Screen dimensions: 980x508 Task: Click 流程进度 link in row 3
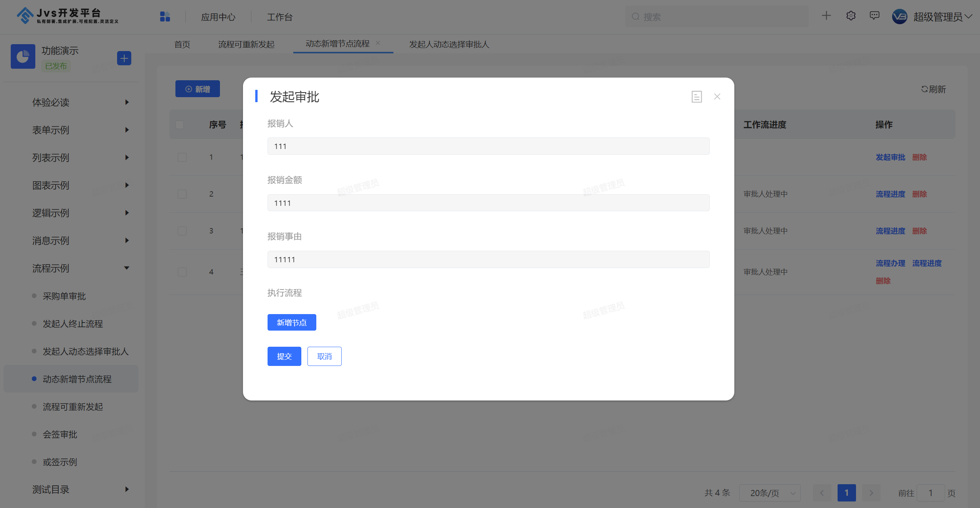(x=890, y=231)
